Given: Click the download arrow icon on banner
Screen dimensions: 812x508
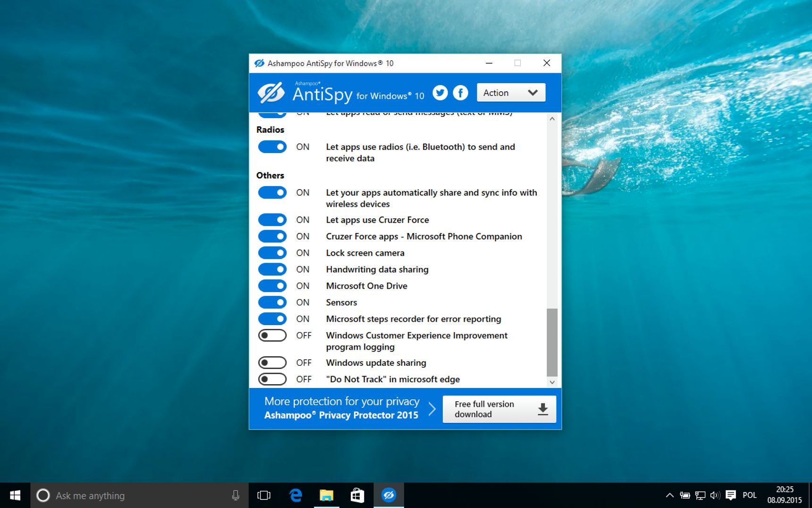Looking at the screenshot, I should tap(543, 409).
